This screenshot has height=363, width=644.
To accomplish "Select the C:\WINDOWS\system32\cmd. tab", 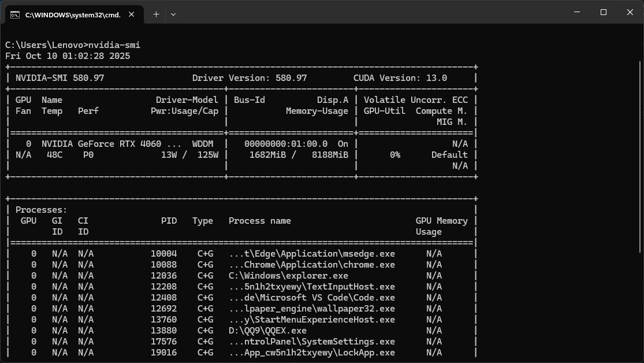I will coord(75,14).
